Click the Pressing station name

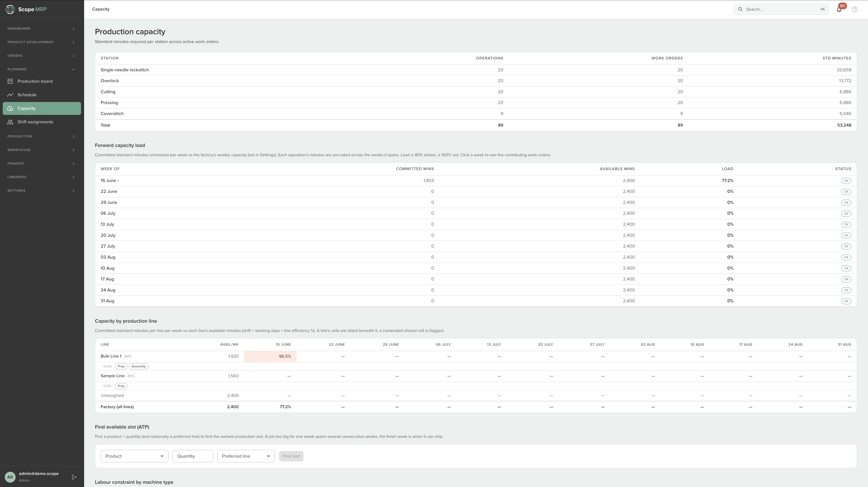coord(109,102)
